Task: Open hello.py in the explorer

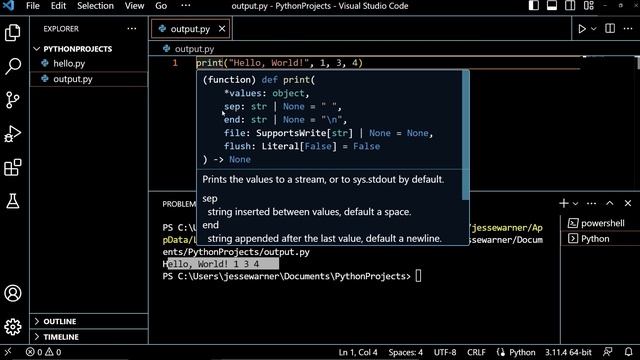Action: click(x=69, y=64)
